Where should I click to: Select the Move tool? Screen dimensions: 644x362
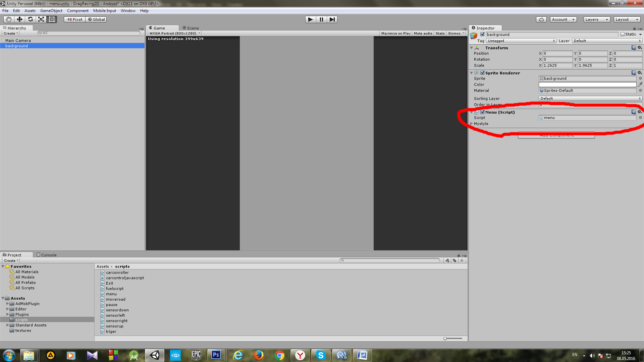coord(19,19)
